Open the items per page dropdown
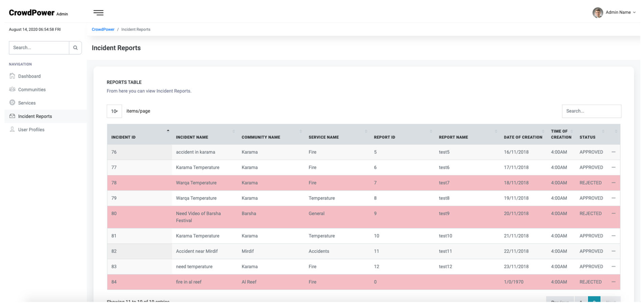Screen dimensions: 644x308 pyautogui.click(x=114, y=111)
